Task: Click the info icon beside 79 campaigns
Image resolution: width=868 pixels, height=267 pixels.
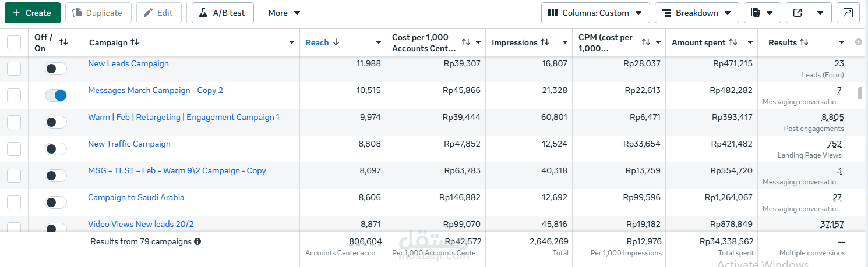Action: click(197, 241)
